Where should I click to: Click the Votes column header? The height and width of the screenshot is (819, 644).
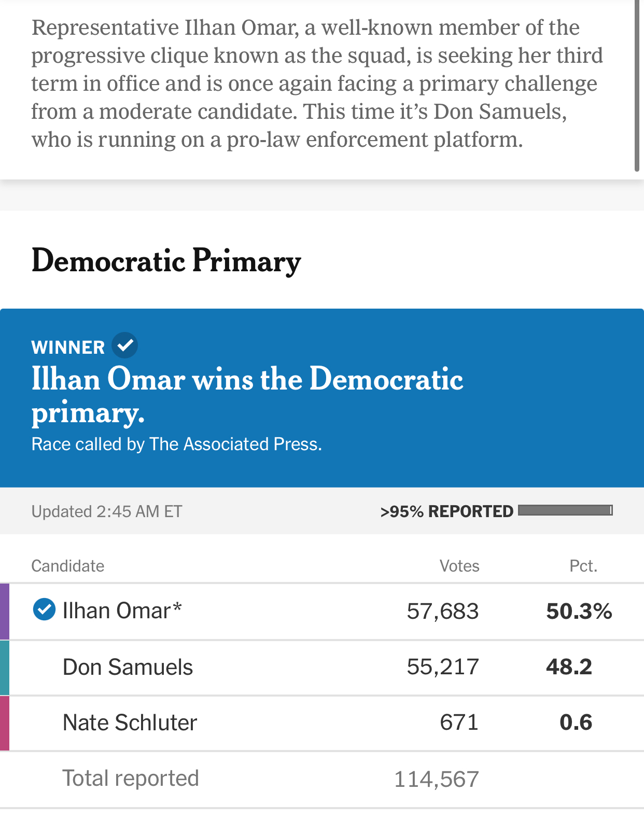tap(459, 566)
